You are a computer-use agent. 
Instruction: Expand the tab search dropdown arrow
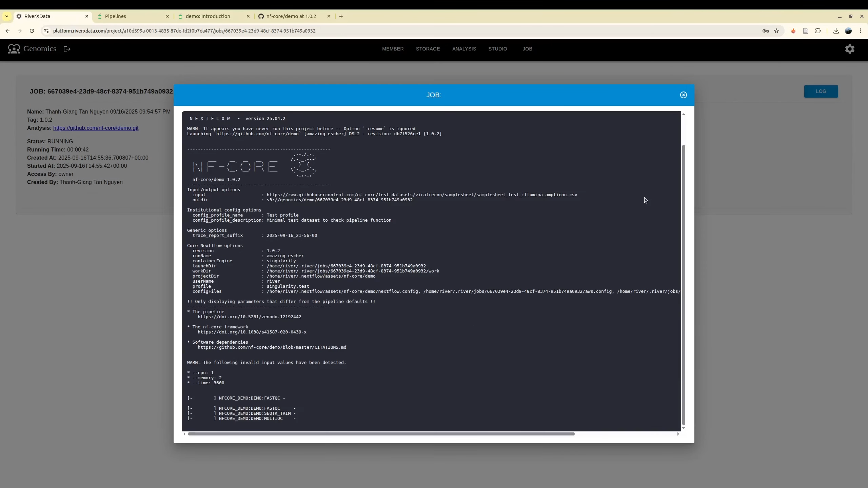[7, 16]
